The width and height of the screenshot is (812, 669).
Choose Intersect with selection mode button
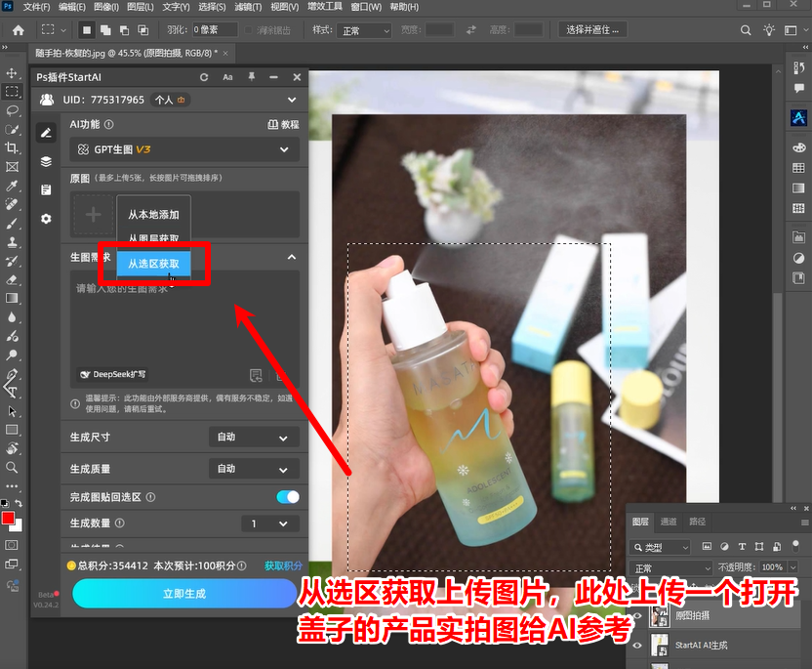[x=142, y=30]
